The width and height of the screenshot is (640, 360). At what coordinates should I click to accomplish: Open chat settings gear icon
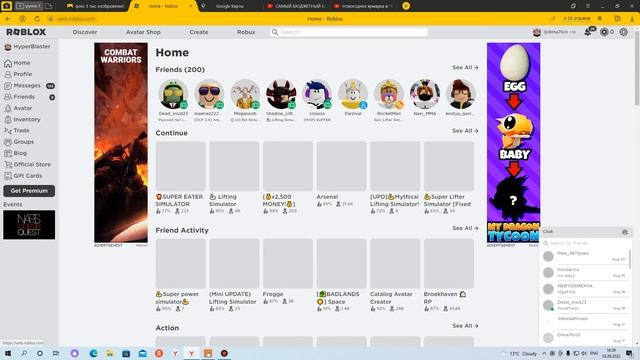tap(625, 232)
